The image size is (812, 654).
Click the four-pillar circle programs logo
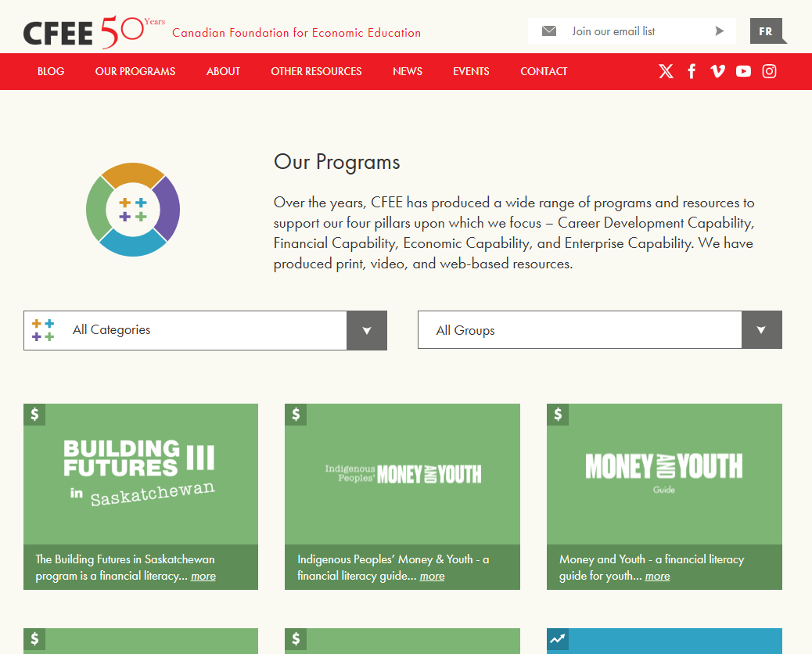[133, 210]
